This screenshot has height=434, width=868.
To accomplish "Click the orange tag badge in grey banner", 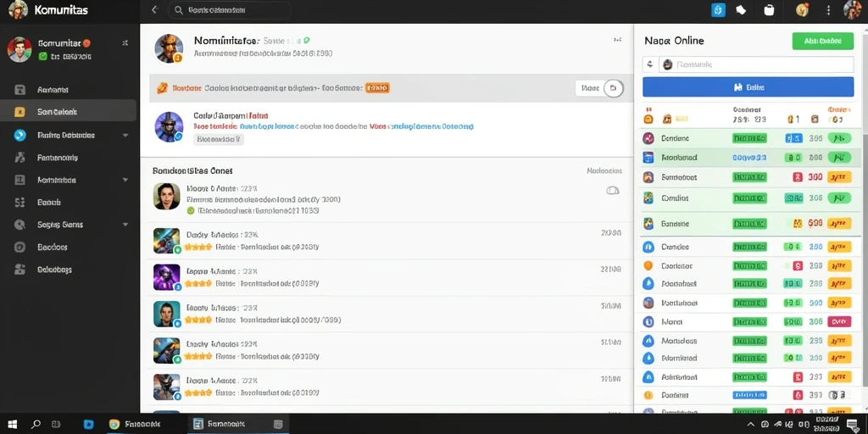I will point(377,87).
